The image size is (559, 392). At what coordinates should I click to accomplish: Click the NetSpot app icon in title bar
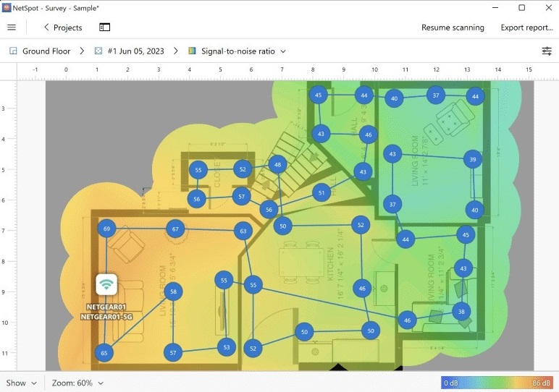point(7,8)
